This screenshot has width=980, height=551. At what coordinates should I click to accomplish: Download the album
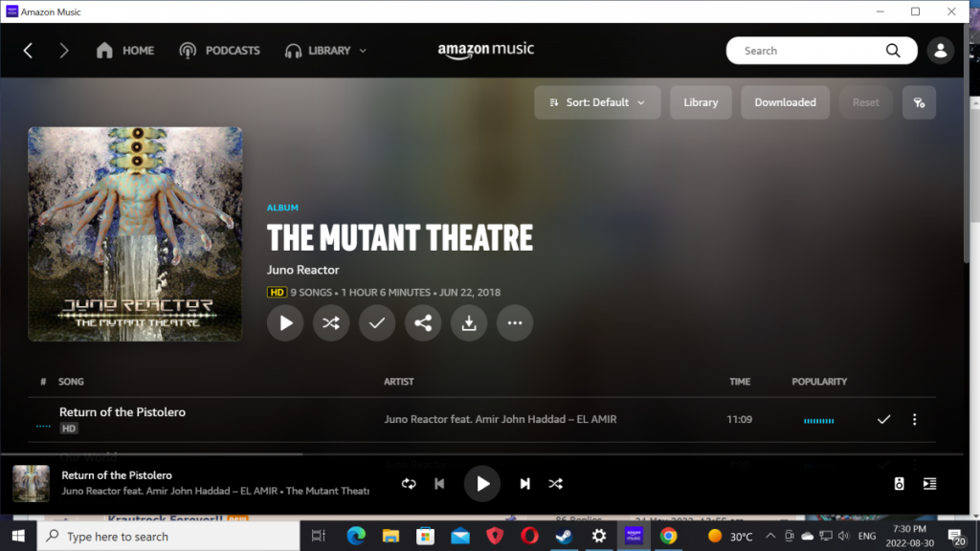[x=469, y=323]
